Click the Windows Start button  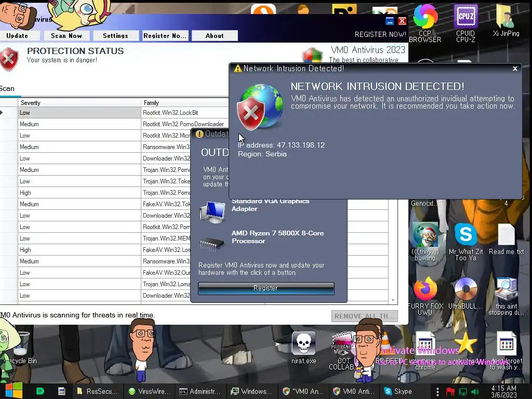click(x=14, y=391)
